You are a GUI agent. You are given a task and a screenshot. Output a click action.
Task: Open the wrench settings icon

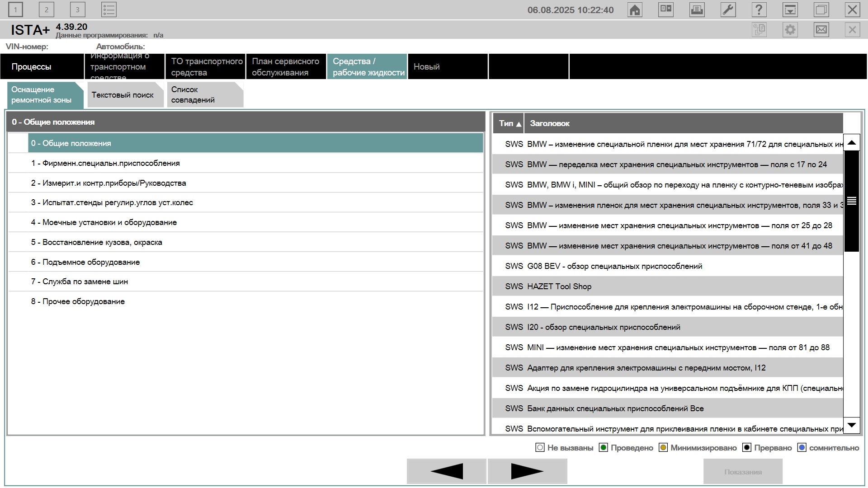728,9
